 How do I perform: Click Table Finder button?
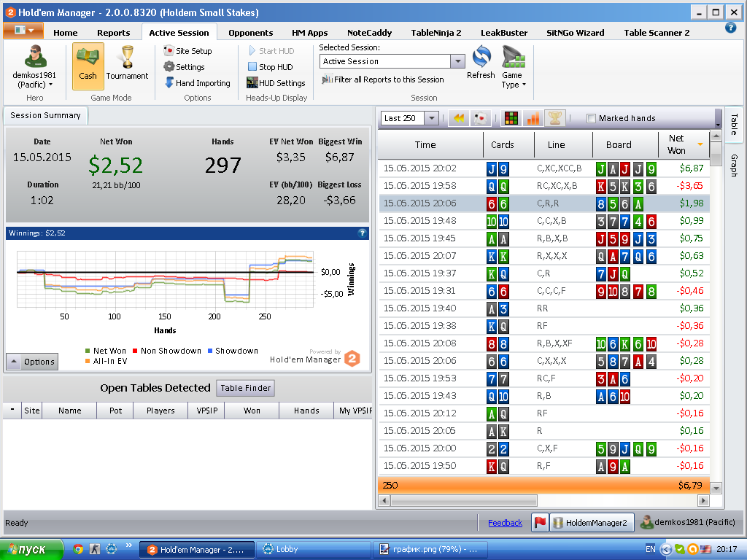tap(245, 388)
